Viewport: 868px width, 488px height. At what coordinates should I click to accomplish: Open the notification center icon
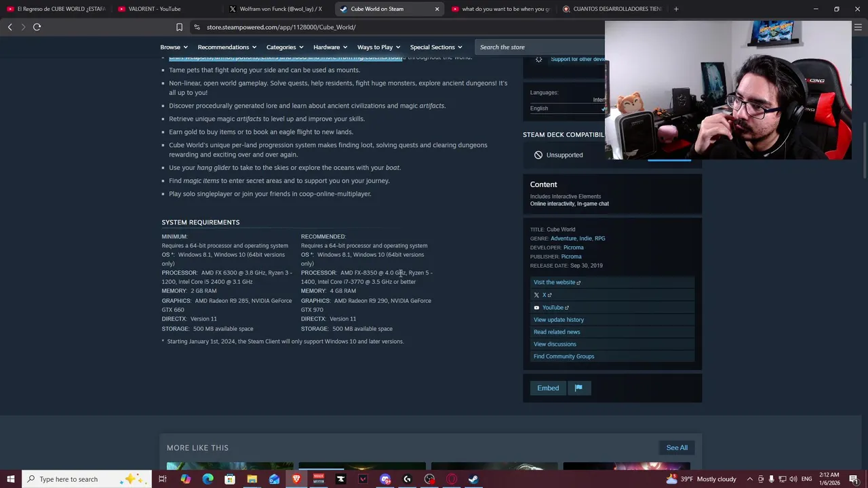[x=854, y=479]
